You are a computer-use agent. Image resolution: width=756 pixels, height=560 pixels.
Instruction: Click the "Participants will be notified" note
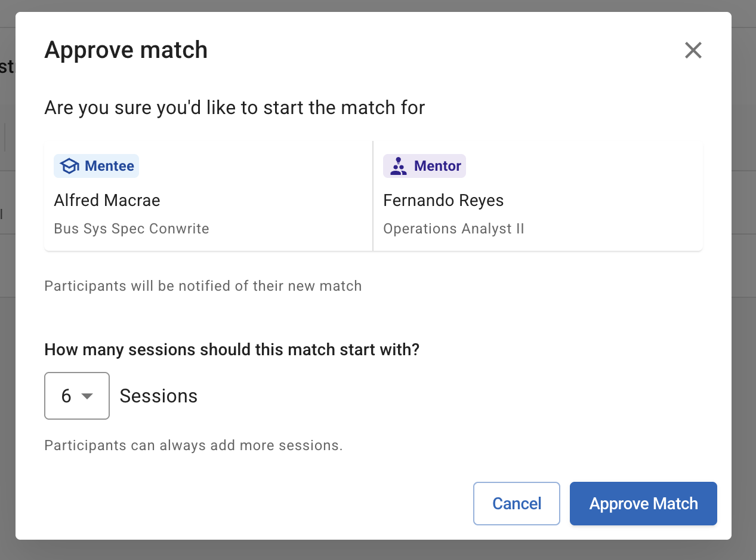click(203, 286)
